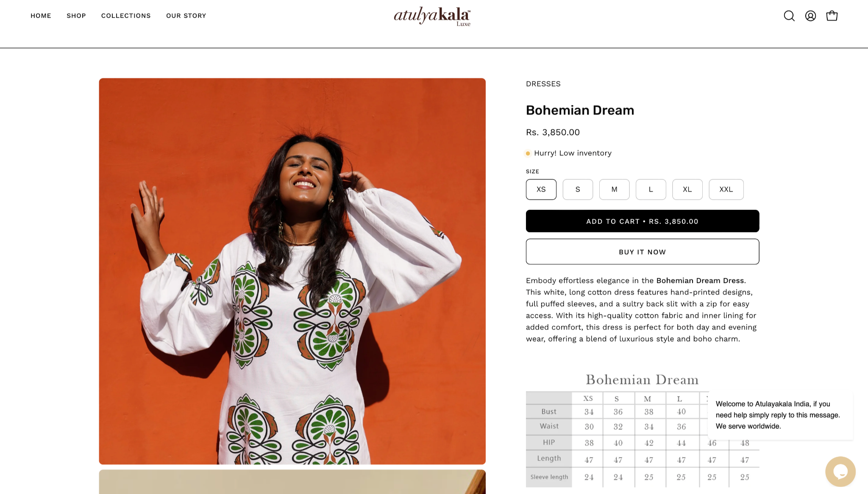Select size S
Viewport: 868px width, 494px height.
click(578, 189)
